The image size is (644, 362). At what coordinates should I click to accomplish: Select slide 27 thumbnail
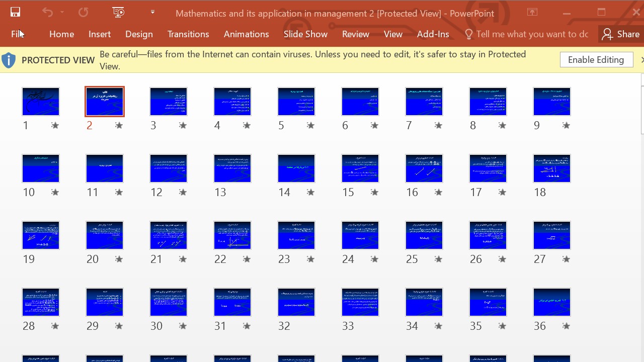(x=552, y=235)
